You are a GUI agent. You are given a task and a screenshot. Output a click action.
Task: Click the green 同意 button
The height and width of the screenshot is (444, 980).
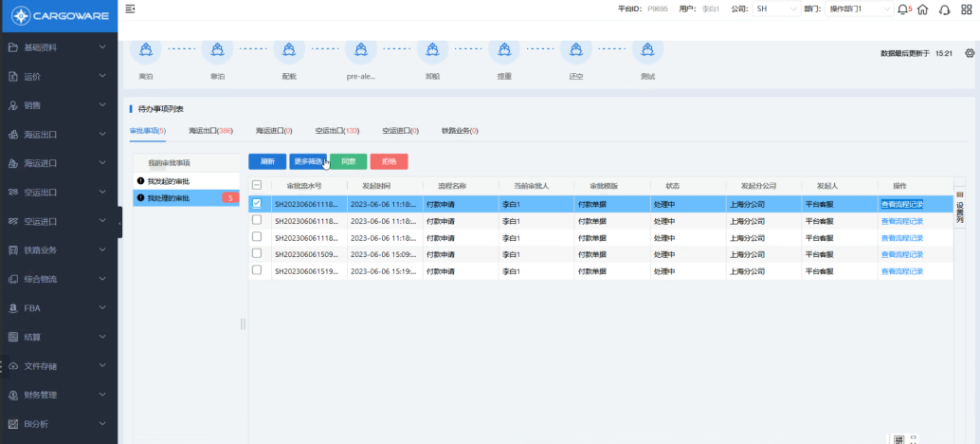(x=349, y=161)
